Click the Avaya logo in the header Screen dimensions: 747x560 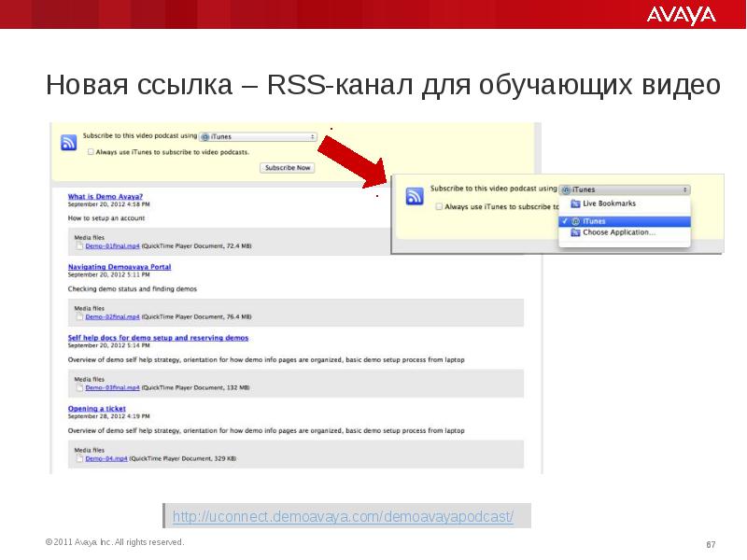(x=682, y=15)
